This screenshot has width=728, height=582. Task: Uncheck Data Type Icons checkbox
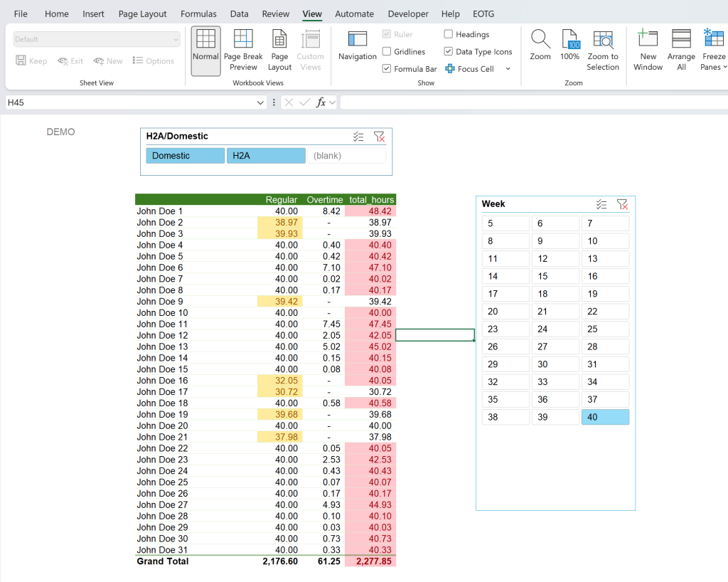(x=448, y=51)
